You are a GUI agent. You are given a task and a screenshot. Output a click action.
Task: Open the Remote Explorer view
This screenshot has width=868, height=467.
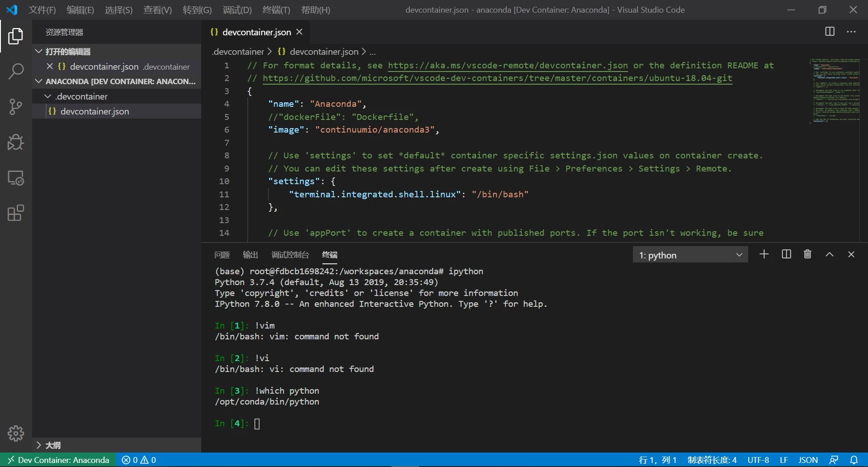click(16, 178)
